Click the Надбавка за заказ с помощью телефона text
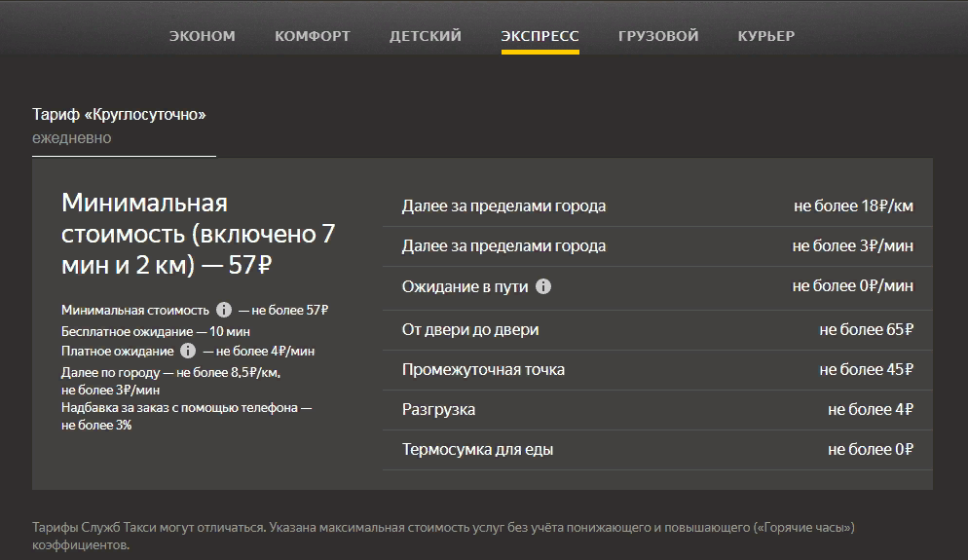Viewport: 968px width, 560px height. [x=186, y=408]
